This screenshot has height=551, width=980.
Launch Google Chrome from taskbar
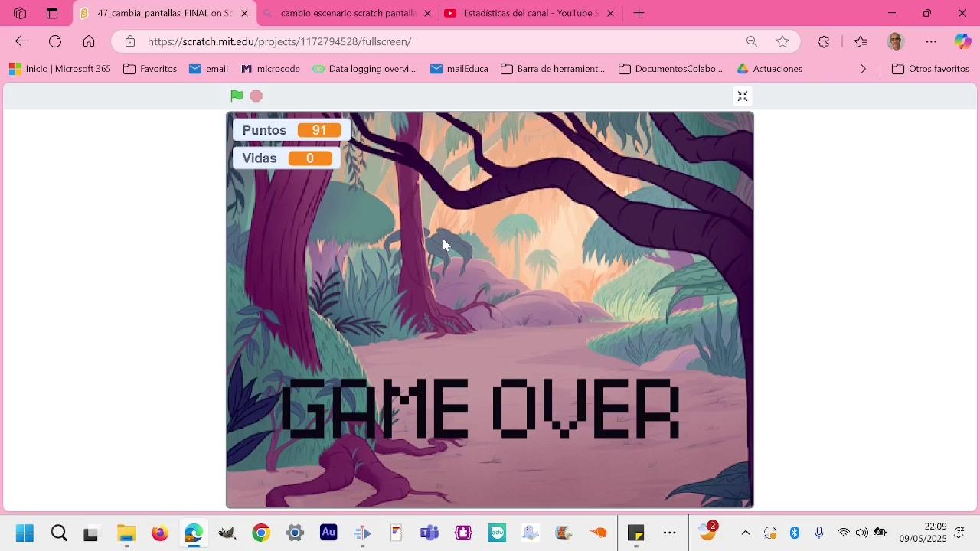pos(261,533)
